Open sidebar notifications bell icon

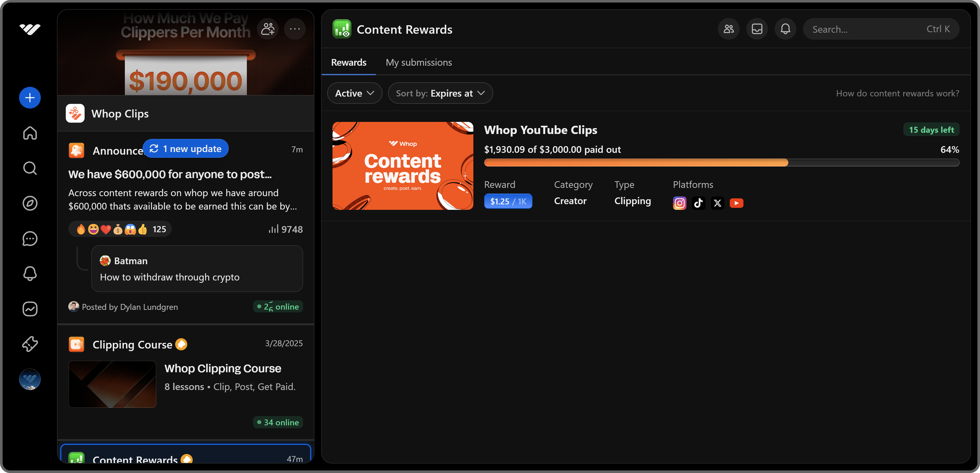pos(29,273)
